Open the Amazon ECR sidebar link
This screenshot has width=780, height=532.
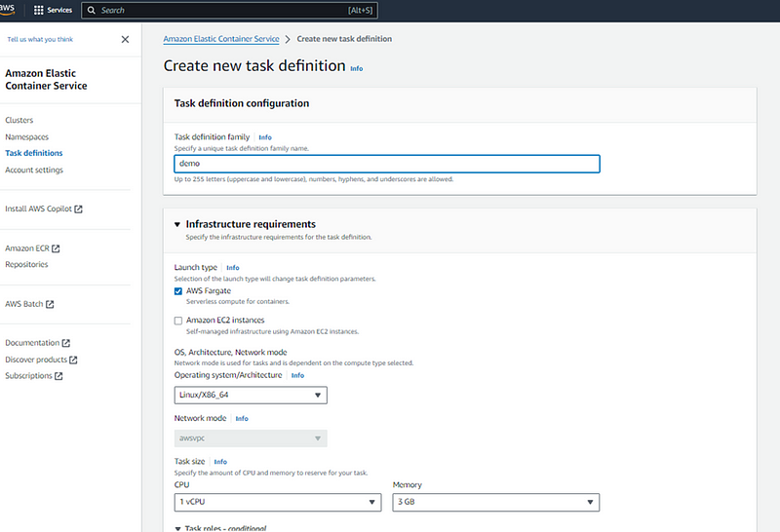pos(27,248)
